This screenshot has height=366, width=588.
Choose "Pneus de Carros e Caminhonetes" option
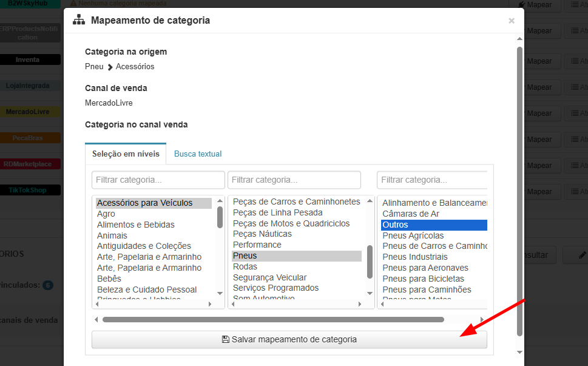click(434, 246)
